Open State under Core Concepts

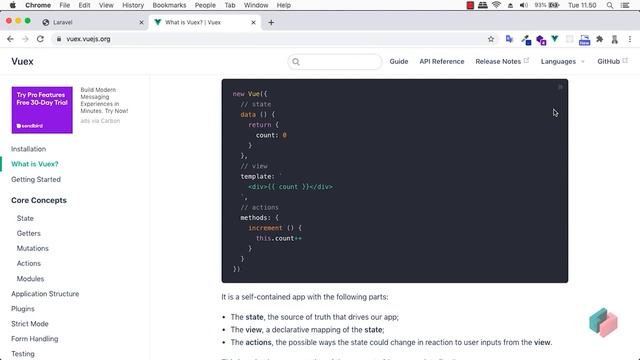coord(25,218)
